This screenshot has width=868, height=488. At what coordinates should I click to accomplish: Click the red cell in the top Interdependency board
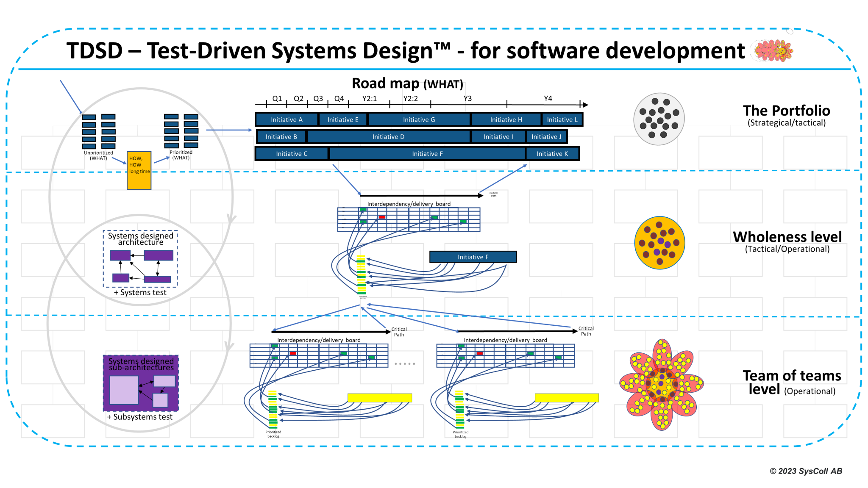pos(382,217)
